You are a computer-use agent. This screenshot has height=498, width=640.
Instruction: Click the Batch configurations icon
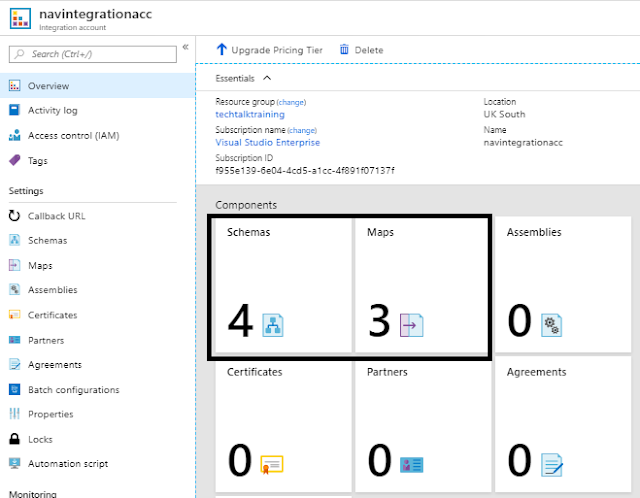click(15, 390)
